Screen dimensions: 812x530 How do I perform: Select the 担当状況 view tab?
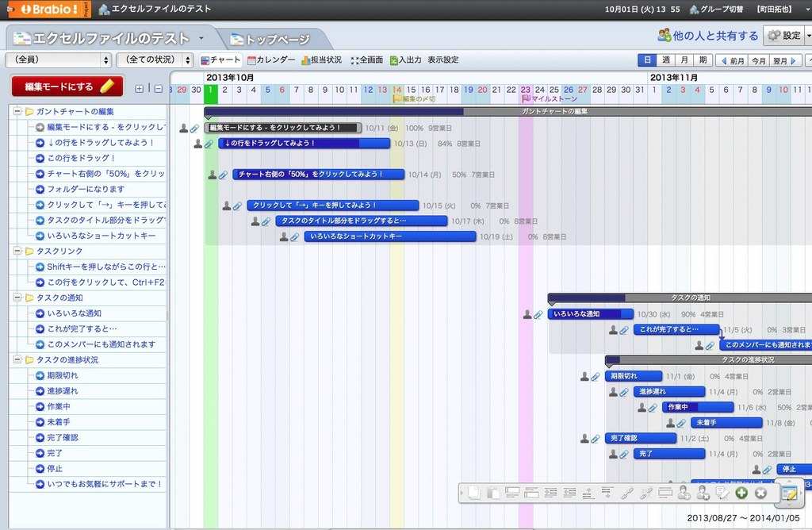pos(322,60)
